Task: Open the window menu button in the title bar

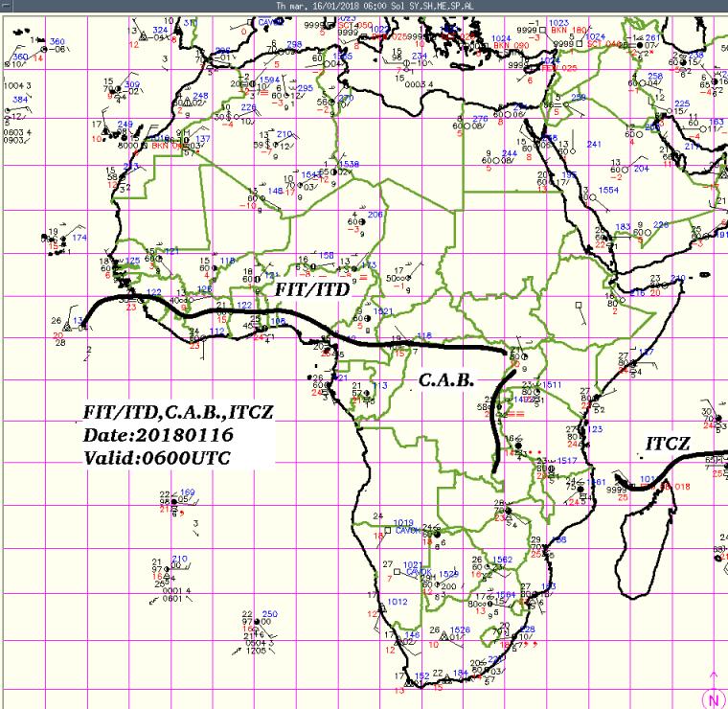Action: point(5,6)
